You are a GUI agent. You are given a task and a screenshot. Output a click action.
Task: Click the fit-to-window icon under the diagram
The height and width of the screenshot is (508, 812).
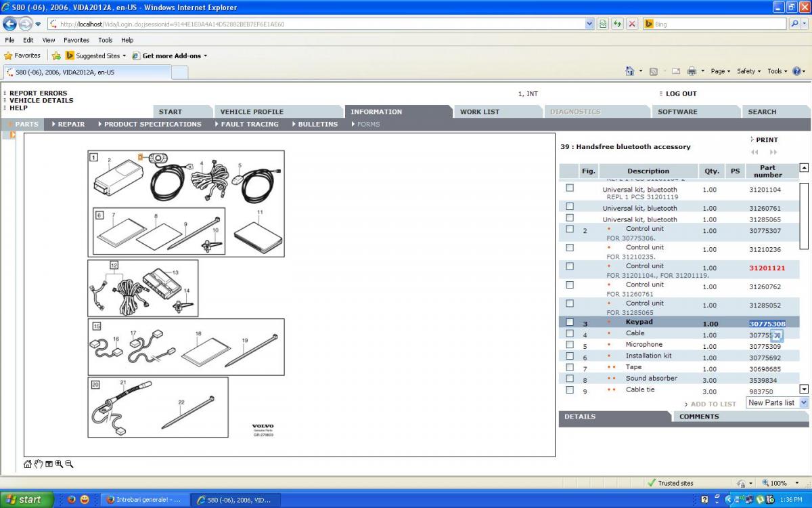click(x=49, y=464)
